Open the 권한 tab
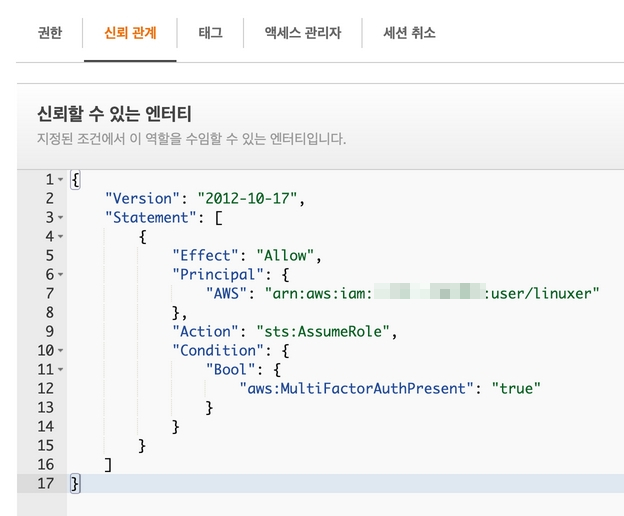The image size is (624, 516). (x=49, y=33)
